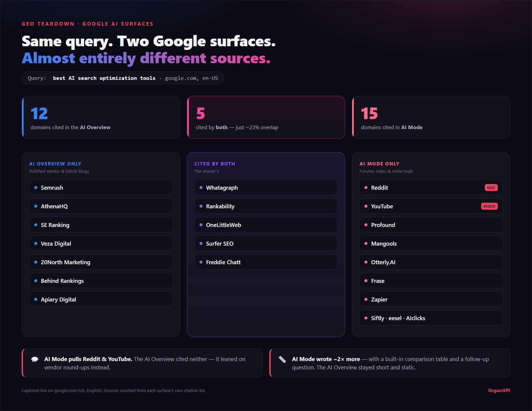Image resolution: width=532 pixels, height=411 pixels.
Task: Select the 20North Marketing row
Action: [101, 262]
